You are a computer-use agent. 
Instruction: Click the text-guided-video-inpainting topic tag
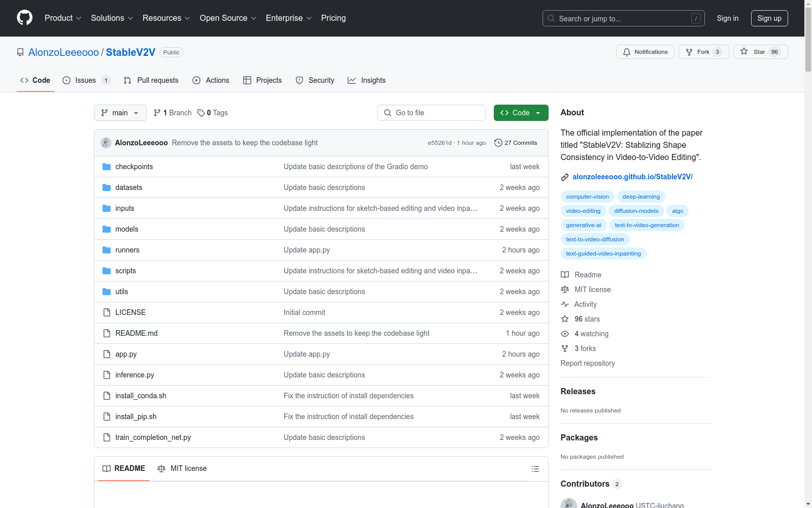[x=603, y=253]
